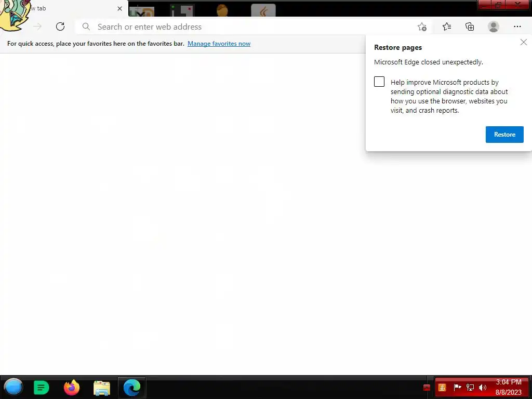The width and height of the screenshot is (532, 399).
Task: Dismiss the Restore pages popup
Action: pyautogui.click(x=524, y=42)
